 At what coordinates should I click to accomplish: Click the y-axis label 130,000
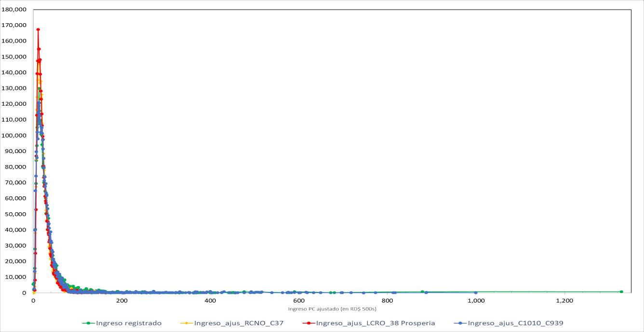(x=13, y=88)
